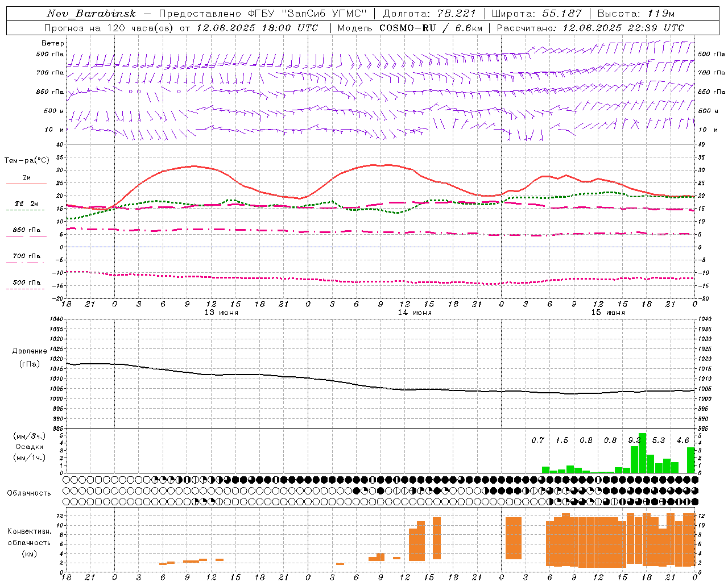The image size is (728, 582).
Task: Click the 13 июня date label
Action: [221, 313]
